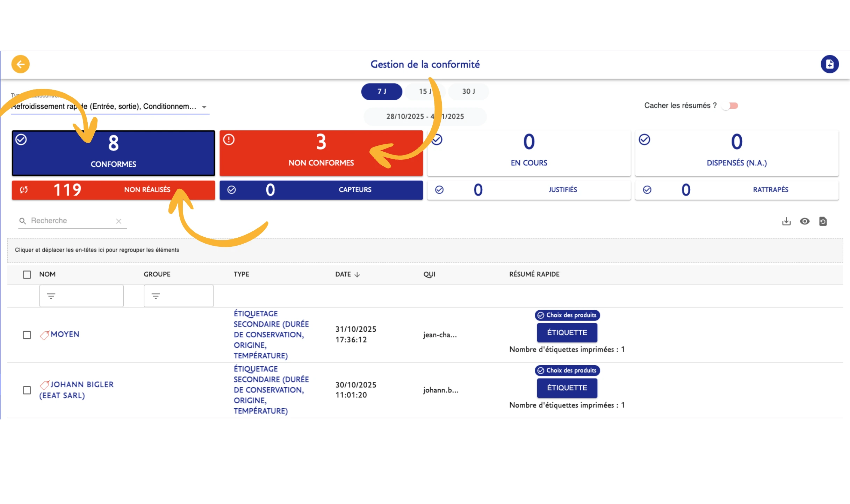Clear search with the X icon
The height and width of the screenshot is (504, 850).
tap(119, 221)
